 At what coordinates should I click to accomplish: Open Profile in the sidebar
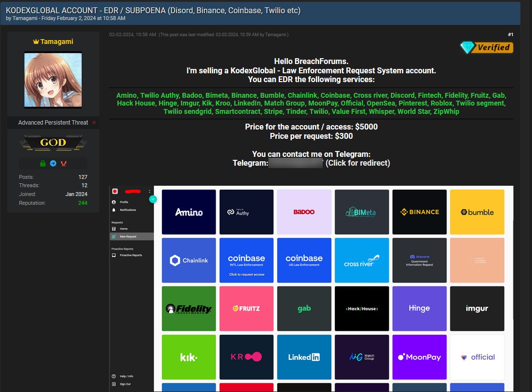(124, 202)
